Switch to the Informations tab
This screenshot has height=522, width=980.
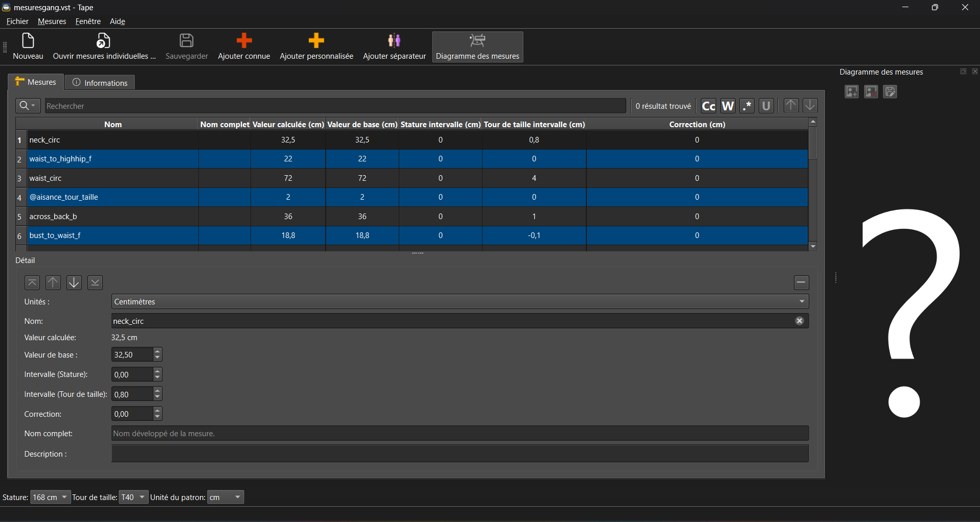[x=100, y=83]
